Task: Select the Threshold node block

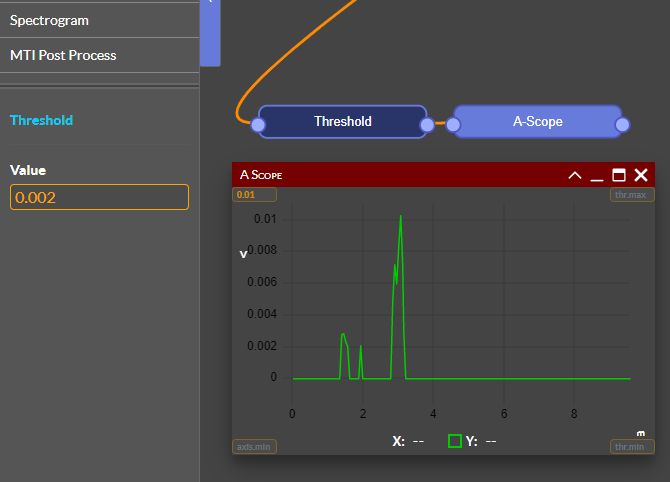Action: pyautogui.click(x=342, y=122)
